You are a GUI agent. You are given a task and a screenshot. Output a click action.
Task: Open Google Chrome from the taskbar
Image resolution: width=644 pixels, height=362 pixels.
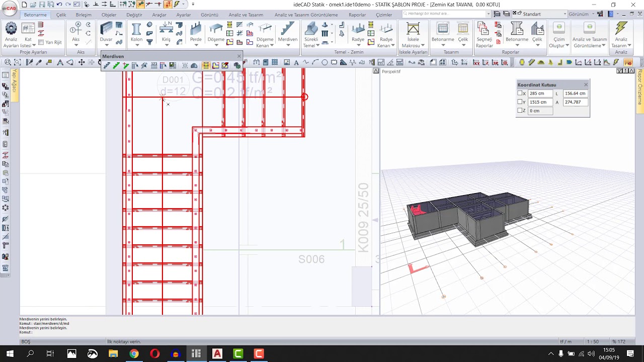[x=134, y=354]
